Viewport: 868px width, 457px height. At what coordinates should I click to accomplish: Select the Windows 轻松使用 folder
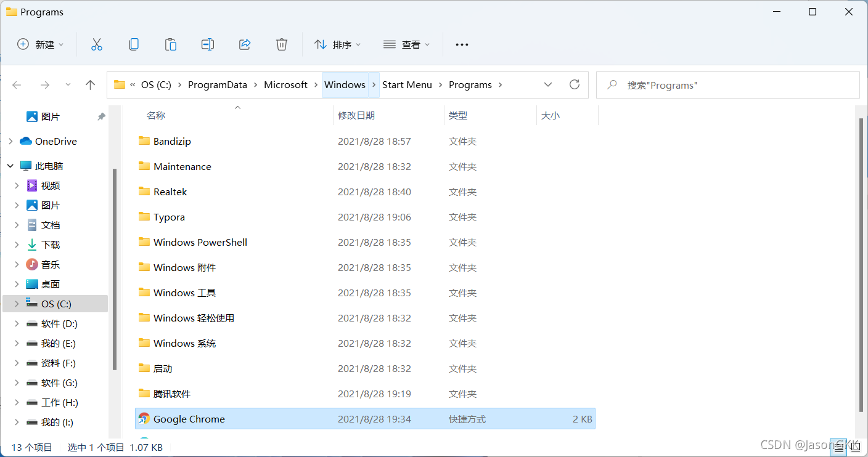pyautogui.click(x=365, y=318)
